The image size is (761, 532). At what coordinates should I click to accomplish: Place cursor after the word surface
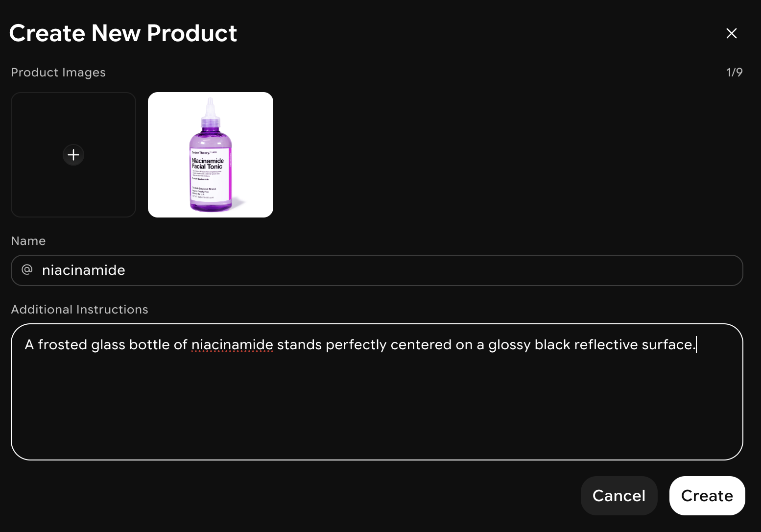696,345
